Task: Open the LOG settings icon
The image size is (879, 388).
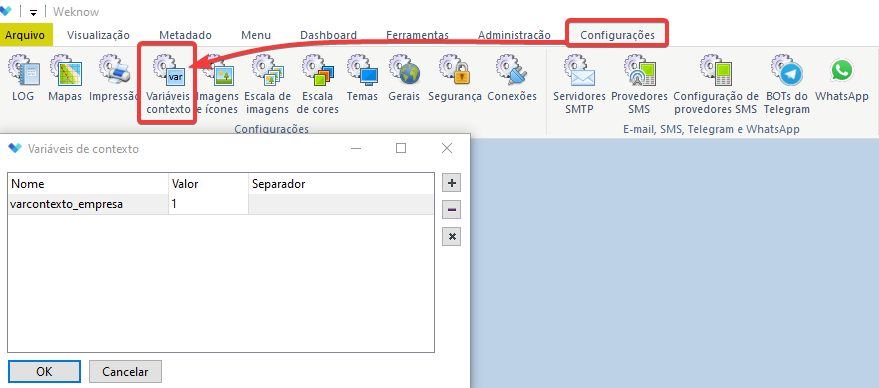Action: 23,78
